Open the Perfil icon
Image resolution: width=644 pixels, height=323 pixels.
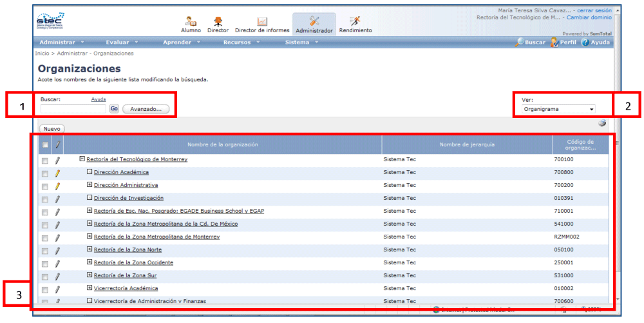(x=554, y=42)
